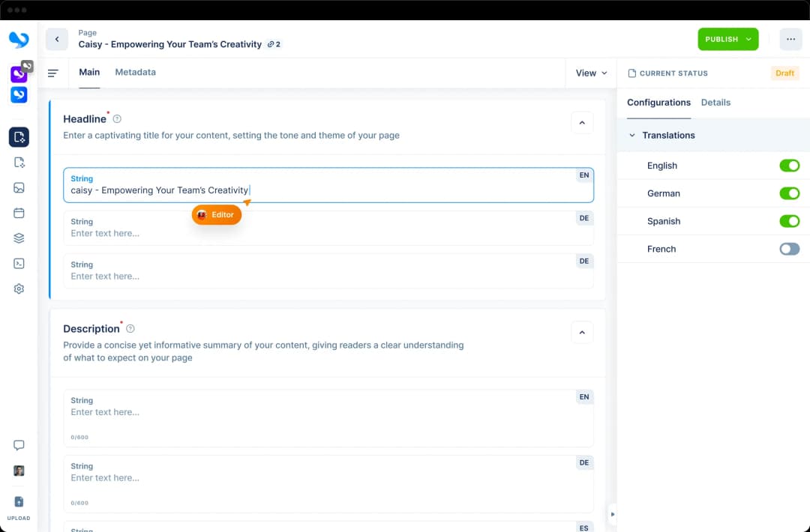Click the page title in header
The width and height of the screenshot is (810, 532).
pyautogui.click(x=170, y=44)
